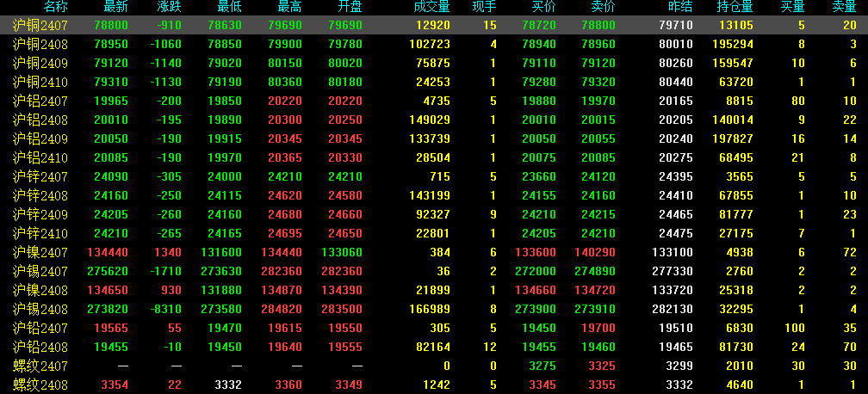Open the 沪锡2407 contract
Image resolution: width=868 pixels, height=394 pixels.
(40, 271)
